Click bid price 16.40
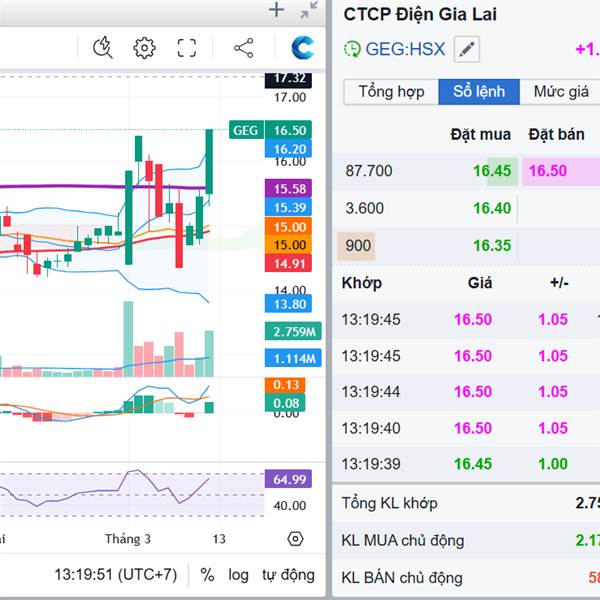This screenshot has width=600, height=600. 492,208
